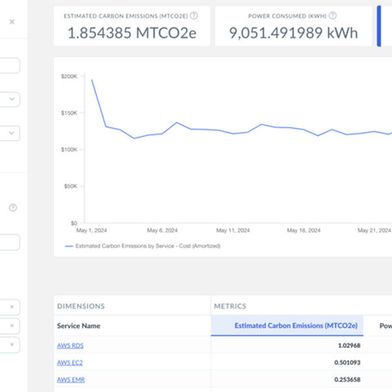Click the 9,051.491989 kWh summary card
The width and height of the screenshot is (392, 392).
[293, 26]
